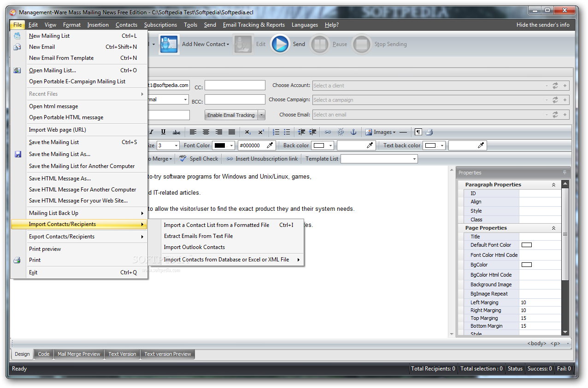Open the Text back color dropdown arrow
Viewport: 588px width, 388px height.
pyautogui.click(x=442, y=145)
